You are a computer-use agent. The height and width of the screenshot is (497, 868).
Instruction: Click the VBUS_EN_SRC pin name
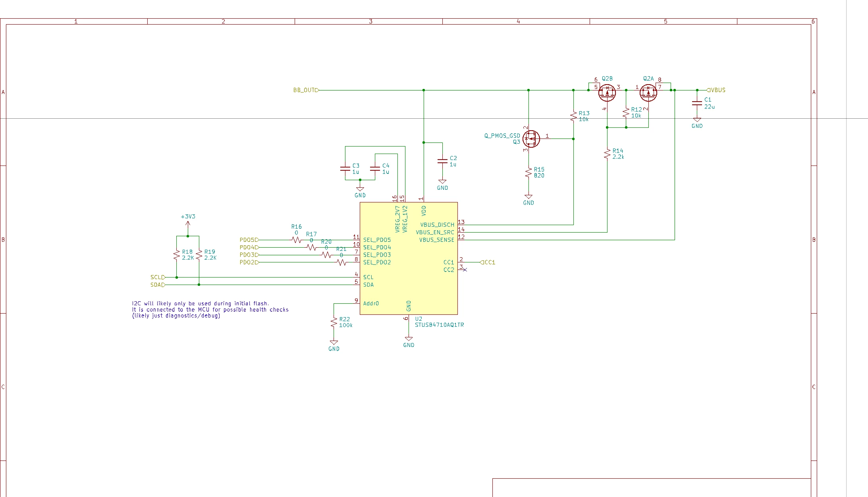tap(435, 232)
